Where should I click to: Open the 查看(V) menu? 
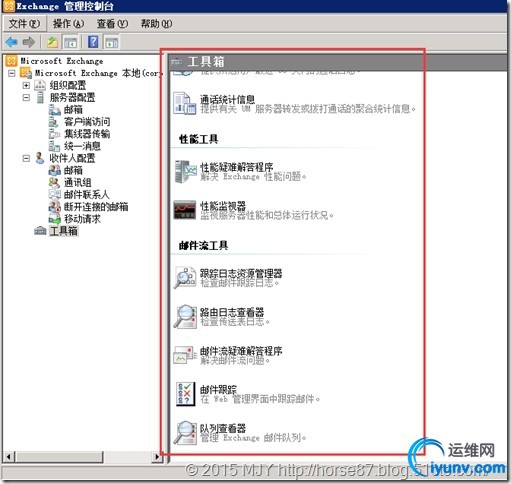coord(112,24)
